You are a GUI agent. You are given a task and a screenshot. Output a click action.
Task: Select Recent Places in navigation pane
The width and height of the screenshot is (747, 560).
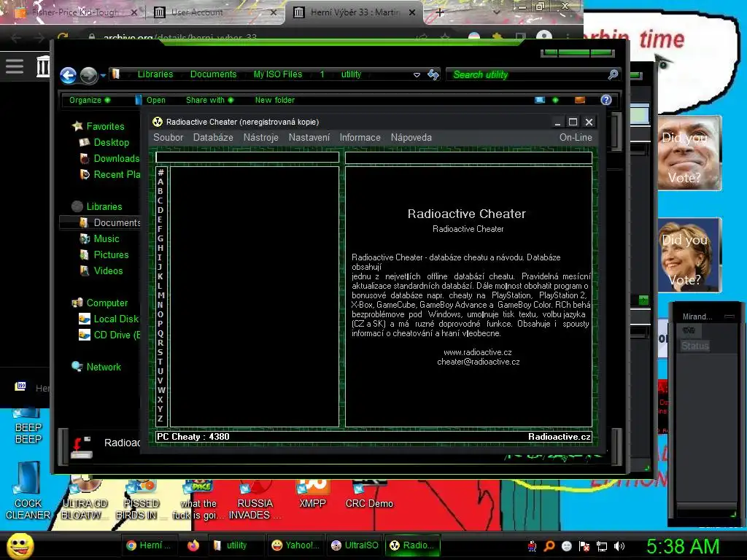click(109, 175)
